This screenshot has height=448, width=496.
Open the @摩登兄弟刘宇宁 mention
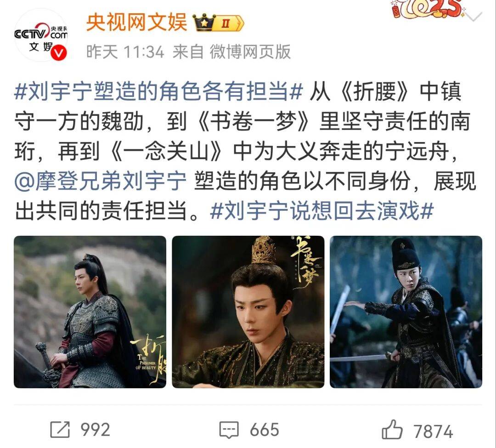click(x=101, y=181)
